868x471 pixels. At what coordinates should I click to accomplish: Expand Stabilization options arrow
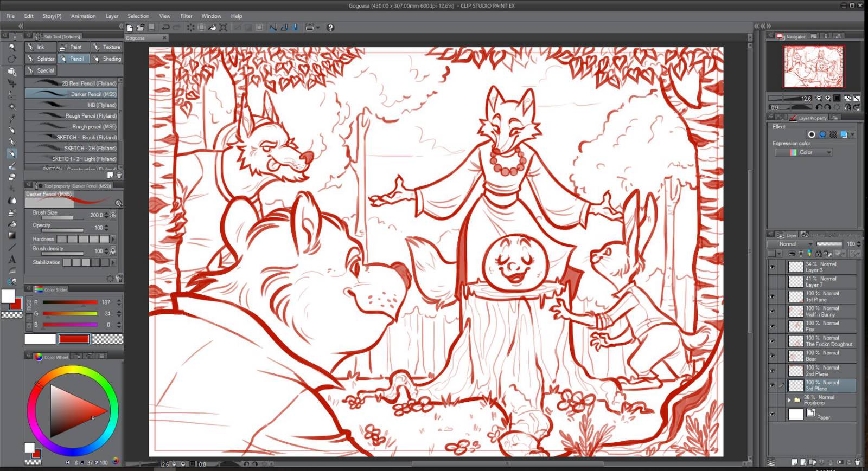coord(113,262)
